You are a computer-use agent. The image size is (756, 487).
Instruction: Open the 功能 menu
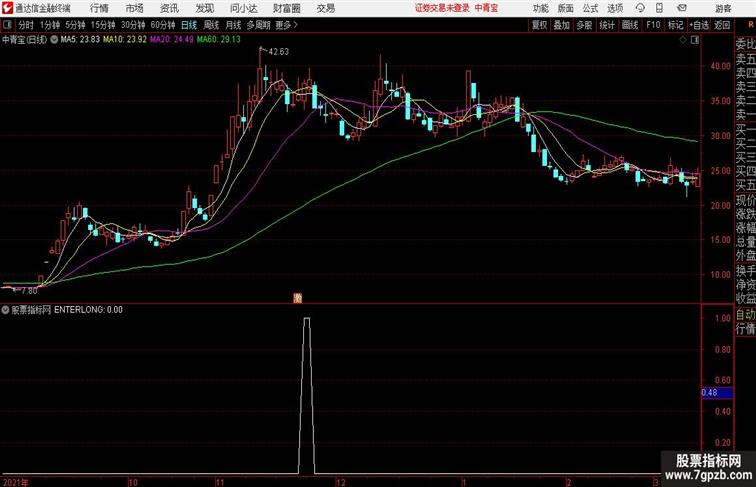(540, 8)
